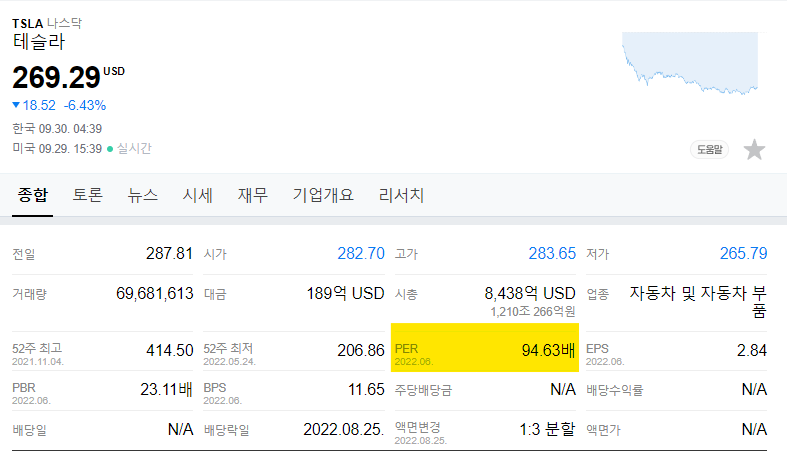Click the current price 269.29

[x=56, y=77]
